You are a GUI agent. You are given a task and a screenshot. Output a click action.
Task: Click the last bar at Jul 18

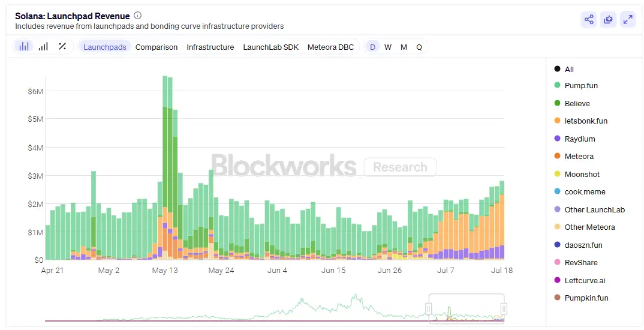coord(502,220)
